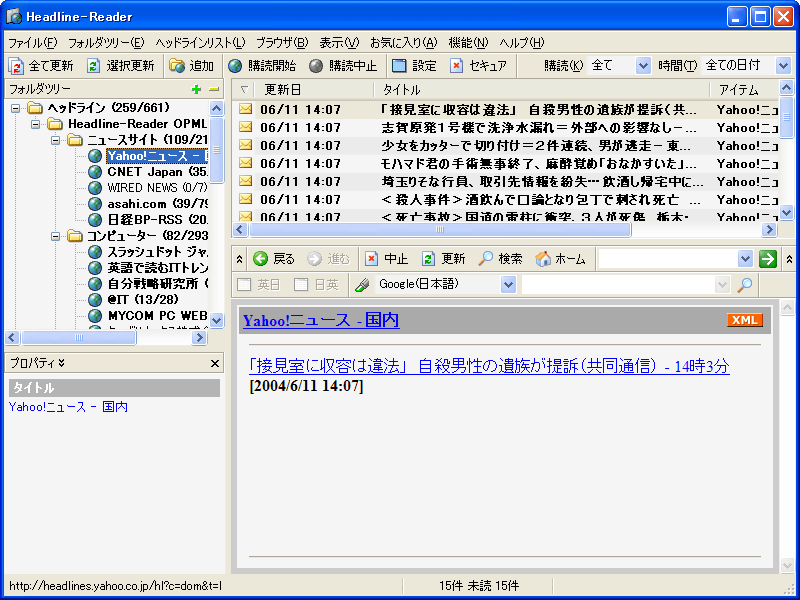Click globe icon beside WIRED NEWS
Viewport: 800px width, 600px height.
[x=95, y=188]
